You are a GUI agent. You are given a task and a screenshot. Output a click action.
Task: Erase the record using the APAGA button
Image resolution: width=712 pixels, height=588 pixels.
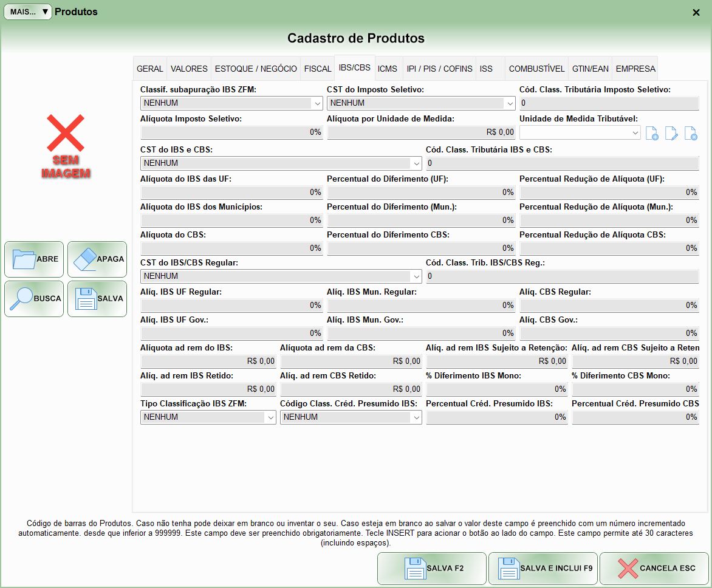[x=97, y=259]
